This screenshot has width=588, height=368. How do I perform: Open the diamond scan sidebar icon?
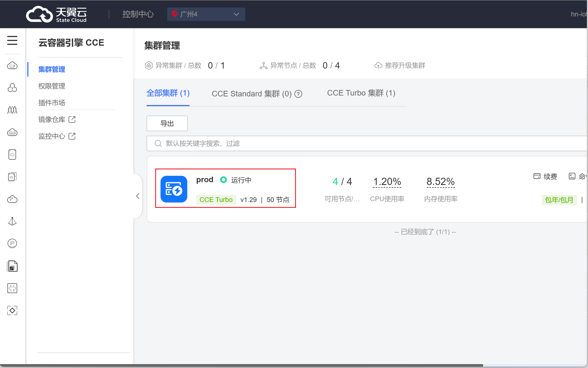tap(12, 310)
